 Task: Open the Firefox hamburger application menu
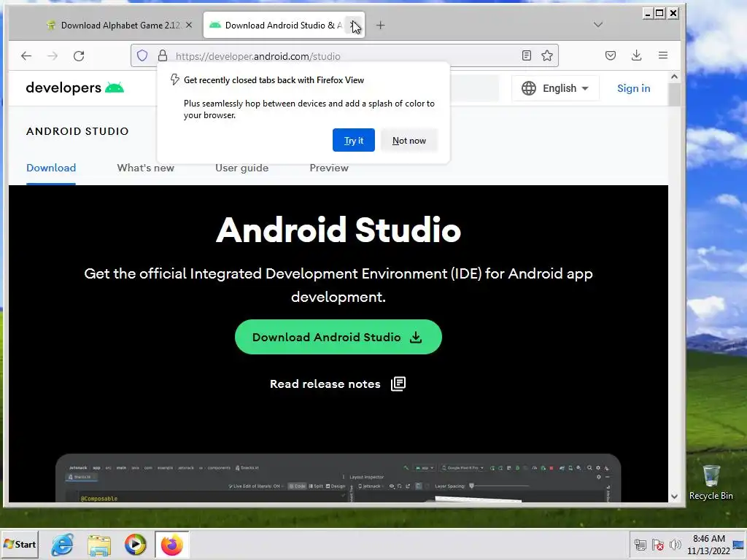pyautogui.click(x=662, y=55)
